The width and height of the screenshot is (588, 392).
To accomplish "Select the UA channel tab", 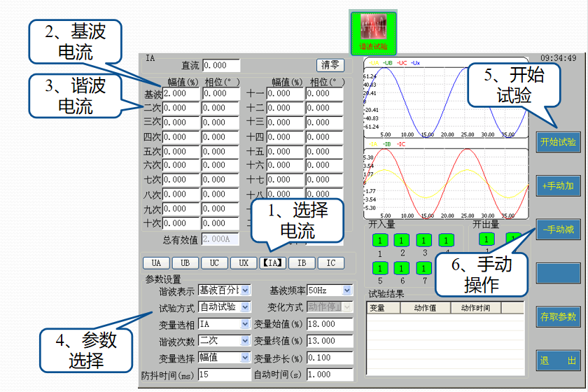I will 156,263.
